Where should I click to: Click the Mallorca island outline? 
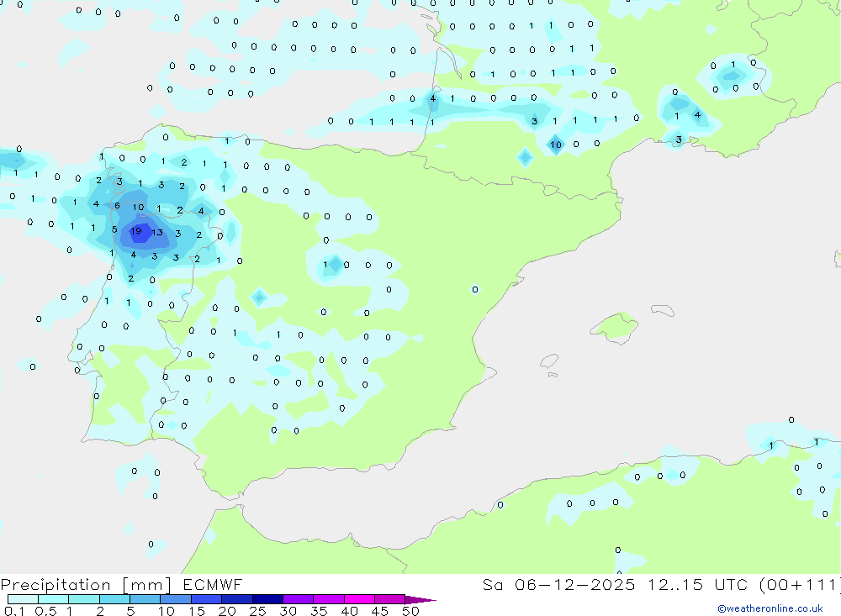point(615,327)
